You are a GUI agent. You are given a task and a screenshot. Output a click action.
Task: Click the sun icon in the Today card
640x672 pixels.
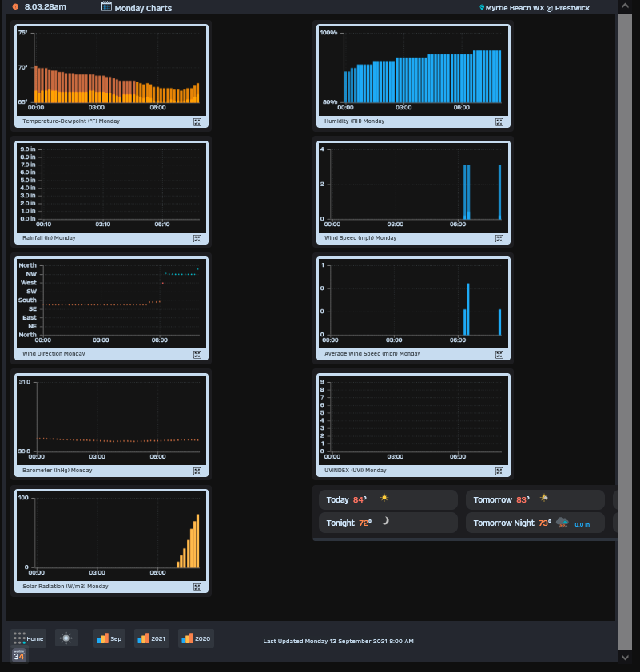[384, 498]
